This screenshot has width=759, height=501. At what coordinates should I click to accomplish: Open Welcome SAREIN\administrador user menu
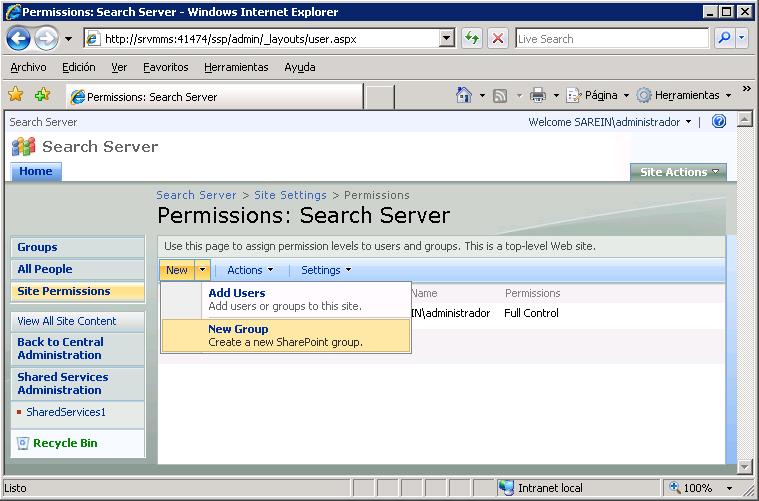coord(609,122)
